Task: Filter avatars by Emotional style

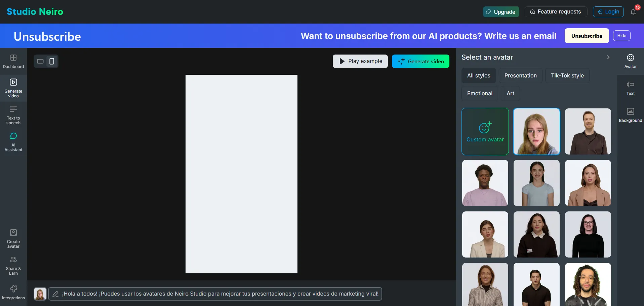Action: [480, 94]
